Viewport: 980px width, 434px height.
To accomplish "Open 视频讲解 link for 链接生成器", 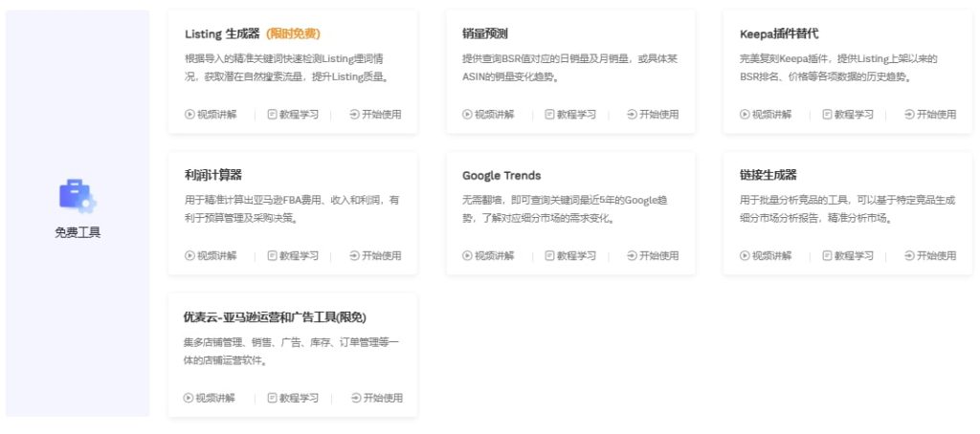I will coord(766,255).
